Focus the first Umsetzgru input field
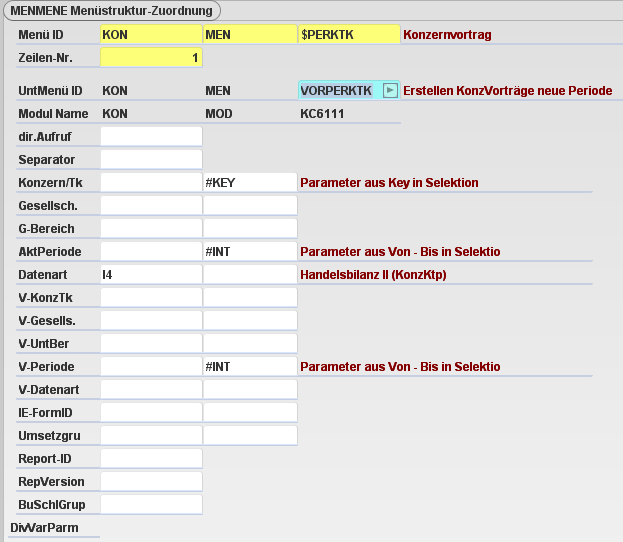The height and width of the screenshot is (542, 623). point(151,436)
